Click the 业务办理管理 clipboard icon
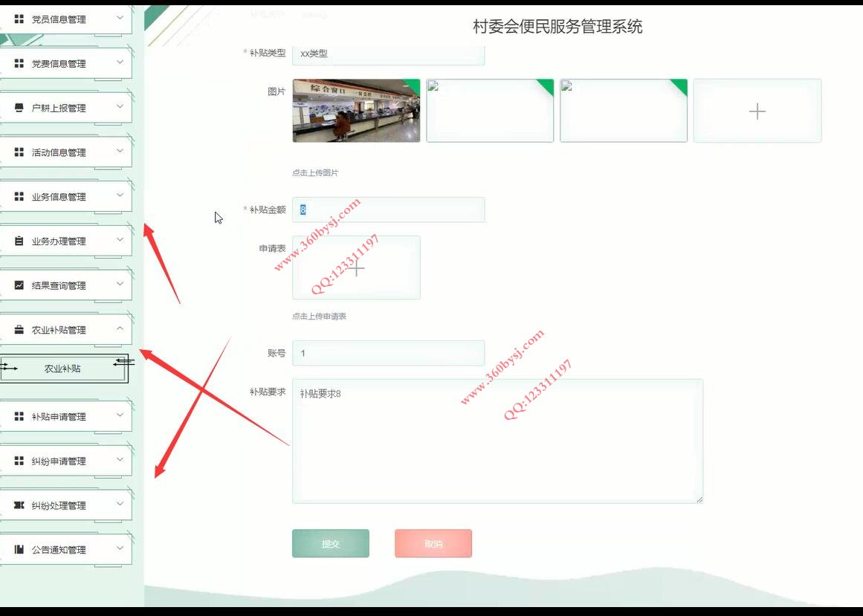Viewport: 863px width, 616px height. point(19,241)
